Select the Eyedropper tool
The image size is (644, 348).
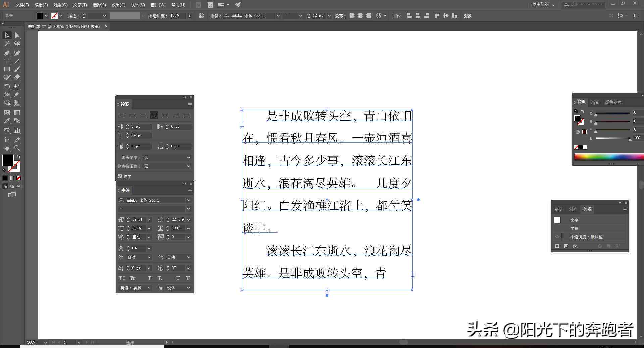coord(7,121)
